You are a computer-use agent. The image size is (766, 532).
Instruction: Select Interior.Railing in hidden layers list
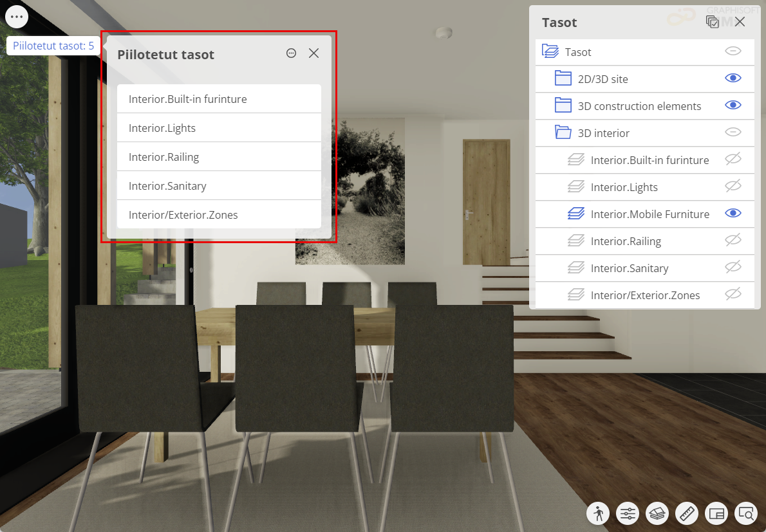point(219,157)
